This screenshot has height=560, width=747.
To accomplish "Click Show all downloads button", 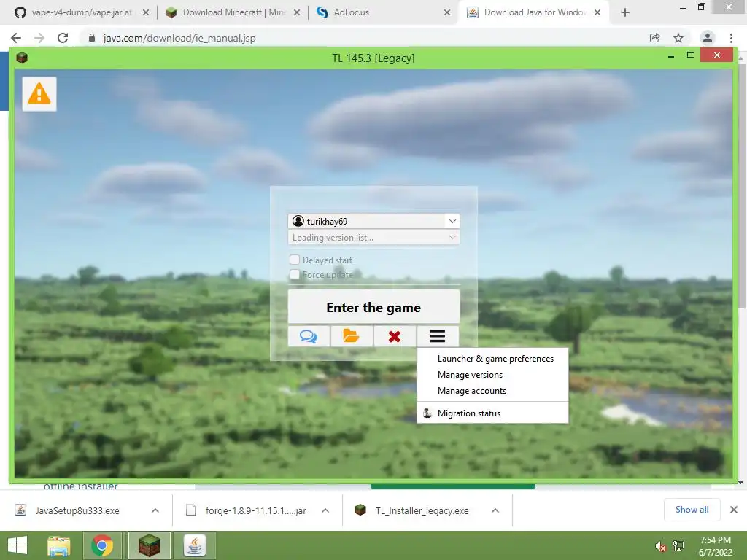I will [692, 510].
